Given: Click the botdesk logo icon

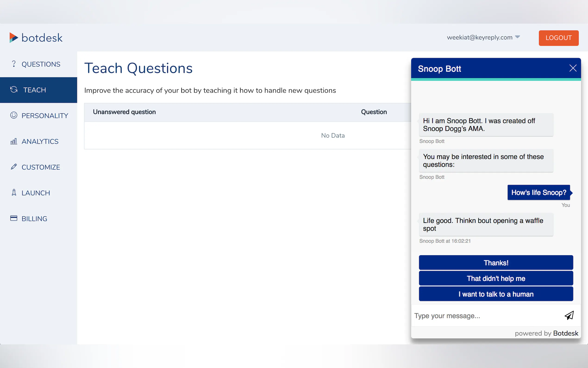Looking at the screenshot, I should click(14, 38).
